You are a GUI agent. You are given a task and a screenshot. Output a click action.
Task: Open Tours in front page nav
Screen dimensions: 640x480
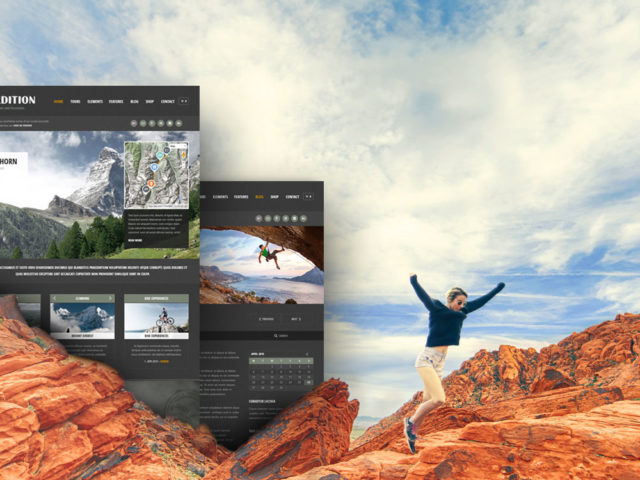click(x=75, y=101)
